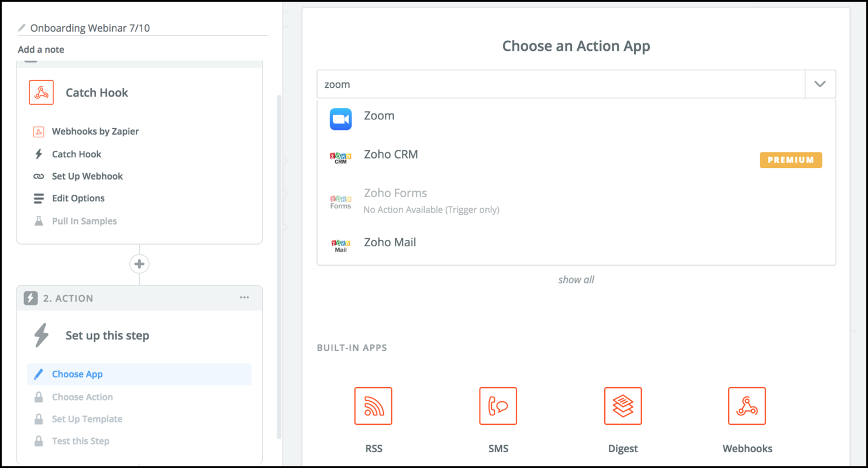This screenshot has width=868, height=468.
Task: Click the lines icon beside Edit Options
Action: pos(39,198)
